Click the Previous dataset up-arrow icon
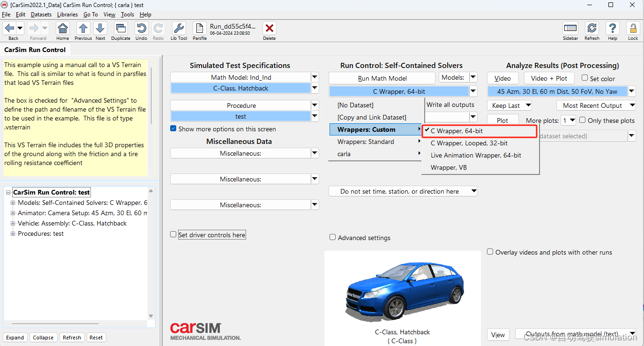 click(83, 28)
